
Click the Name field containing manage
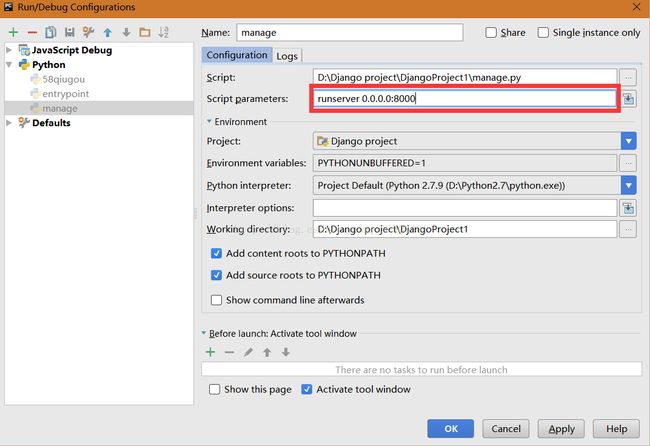pyautogui.click(x=350, y=32)
